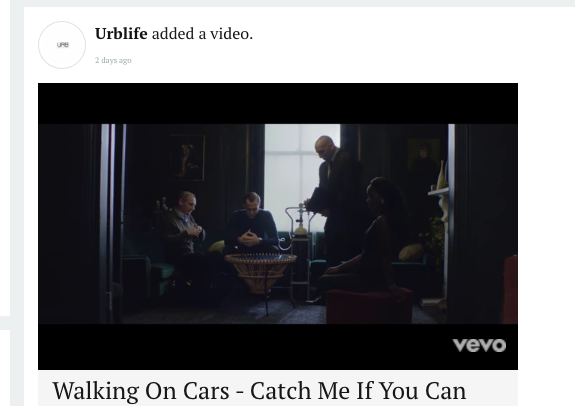575x406 pixels.
Task: Click the seated man with clasped hands in video
Action: (252, 224)
